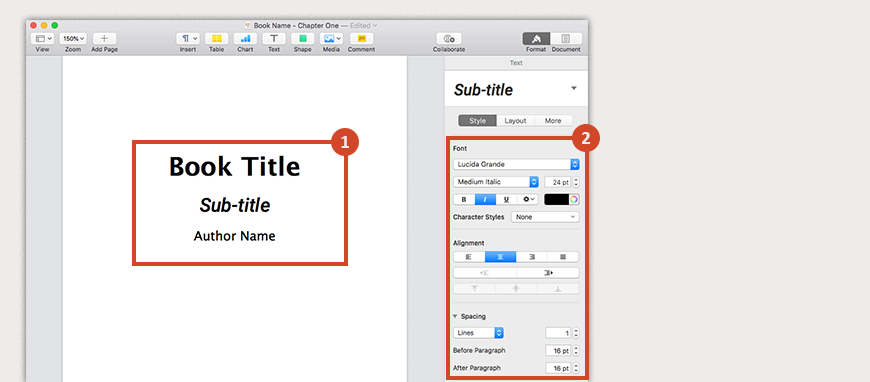The height and width of the screenshot is (382, 870).
Task: Open the Lines spacing dropdown
Action: (x=478, y=333)
